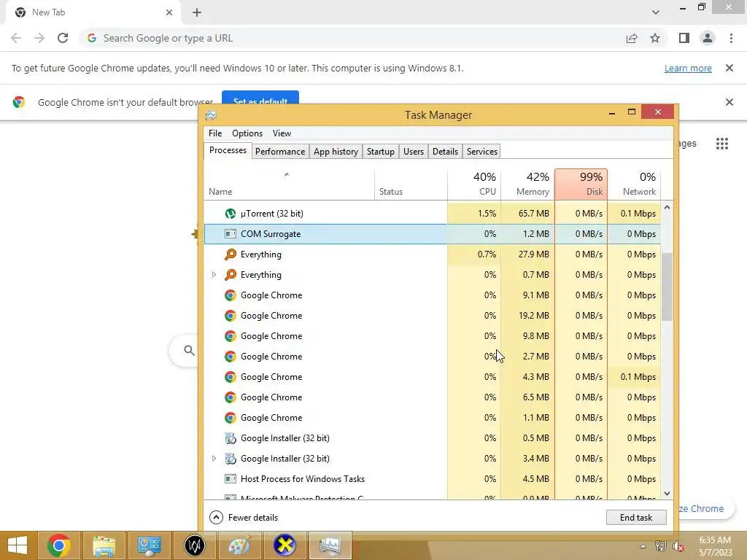The width and height of the screenshot is (747, 560).
Task: Reload the Chrome page
Action: [x=63, y=38]
